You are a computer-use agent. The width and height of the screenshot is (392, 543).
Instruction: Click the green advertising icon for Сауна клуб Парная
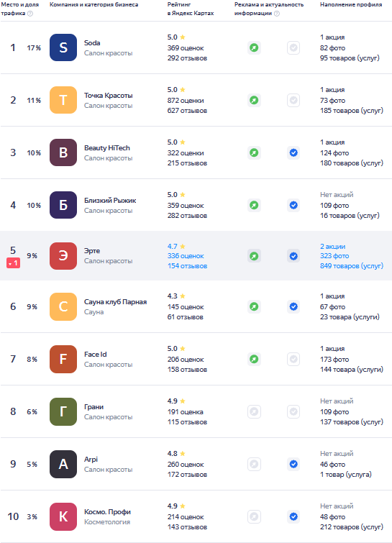[x=254, y=307]
